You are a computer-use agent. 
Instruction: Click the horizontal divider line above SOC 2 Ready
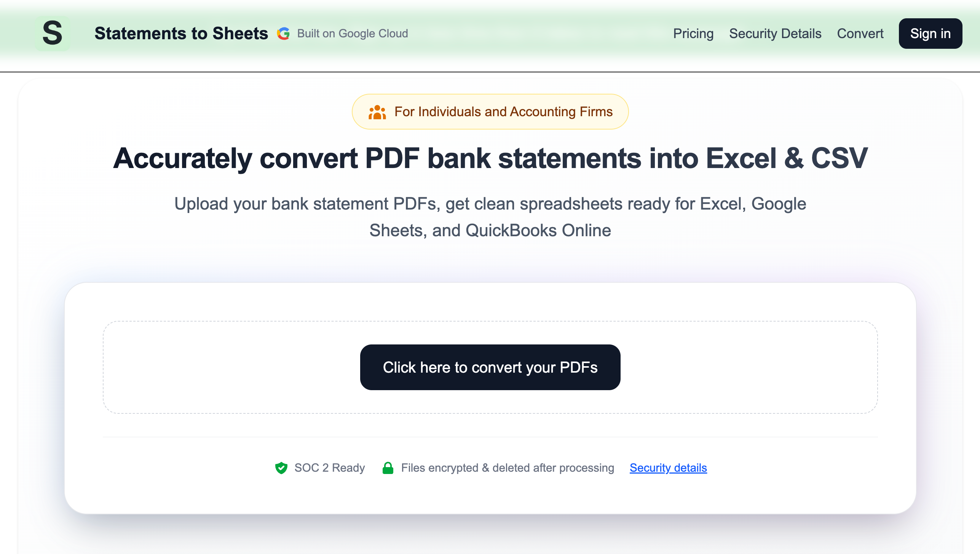tap(490, 437)
